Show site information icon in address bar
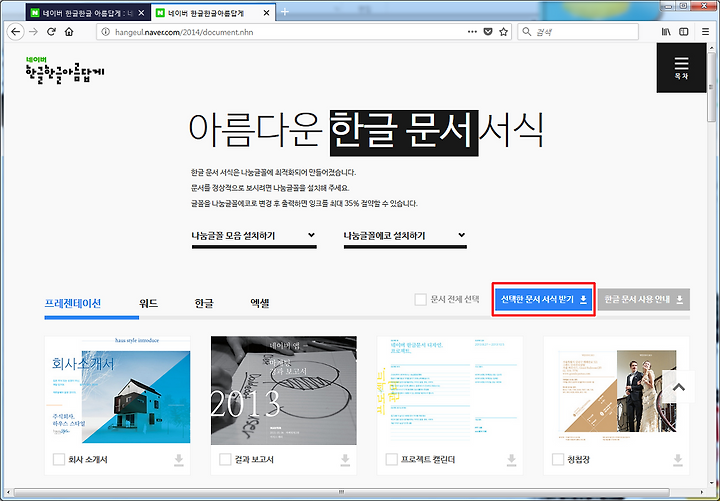This screenshot has height=501, width=720. (x=106, y=32)
